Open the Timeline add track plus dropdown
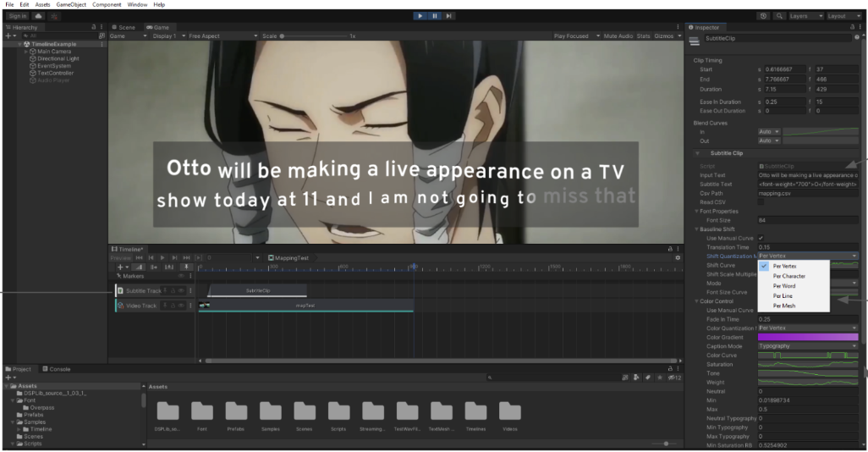 123,267
